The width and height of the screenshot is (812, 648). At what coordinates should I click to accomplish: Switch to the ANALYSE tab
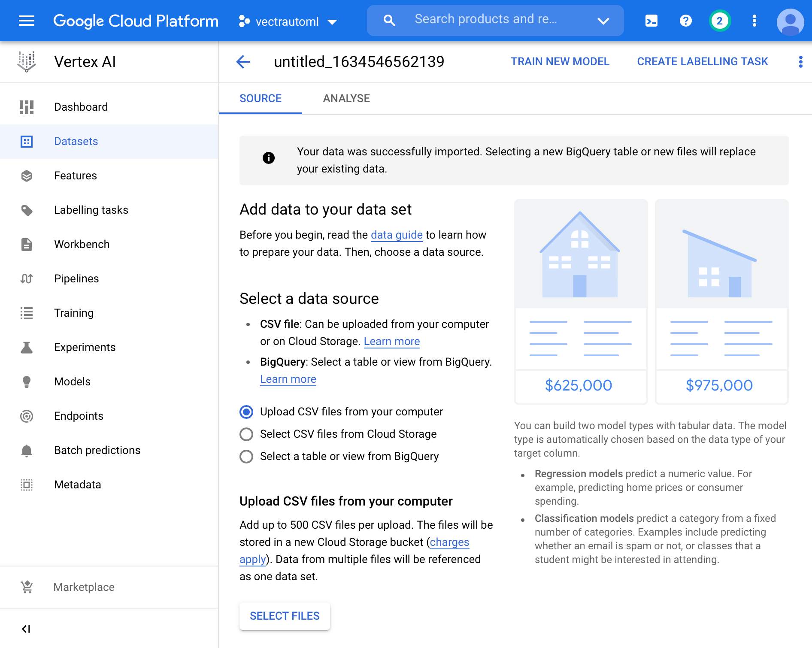click(x=346, y=99)
